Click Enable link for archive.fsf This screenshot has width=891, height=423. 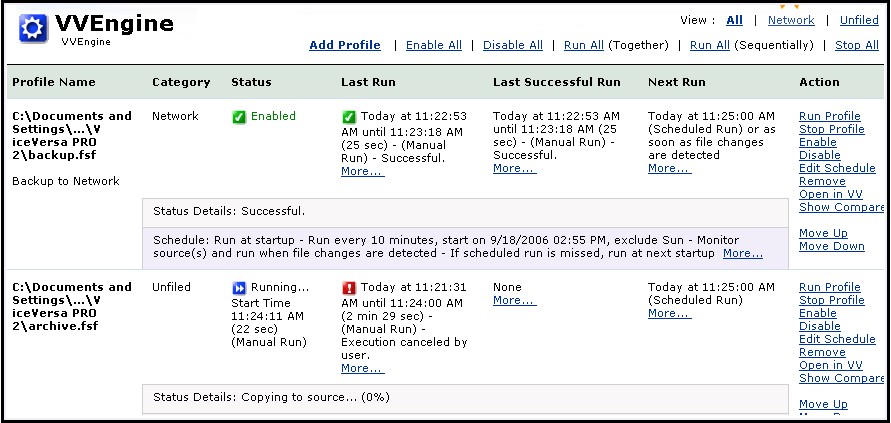pyautogui.click(x=818, y=313)
